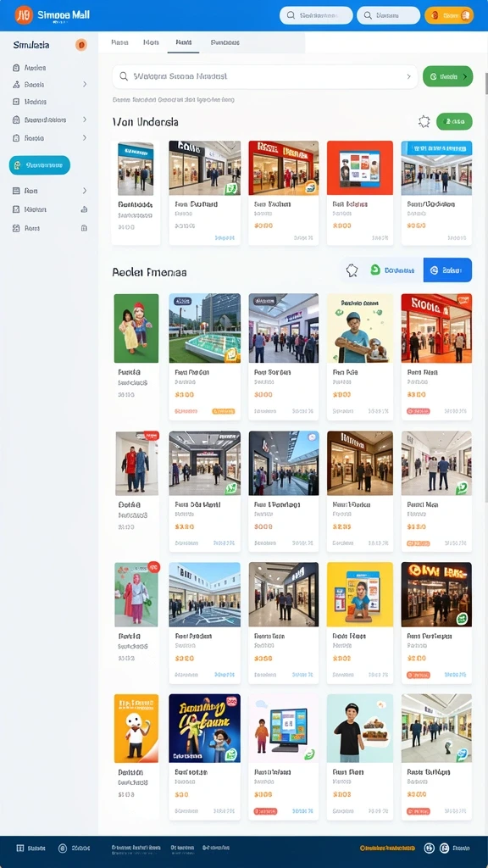Click the circled icon next to the footer's second label
This screenshot has width=488, height=868.
[63, 848]
